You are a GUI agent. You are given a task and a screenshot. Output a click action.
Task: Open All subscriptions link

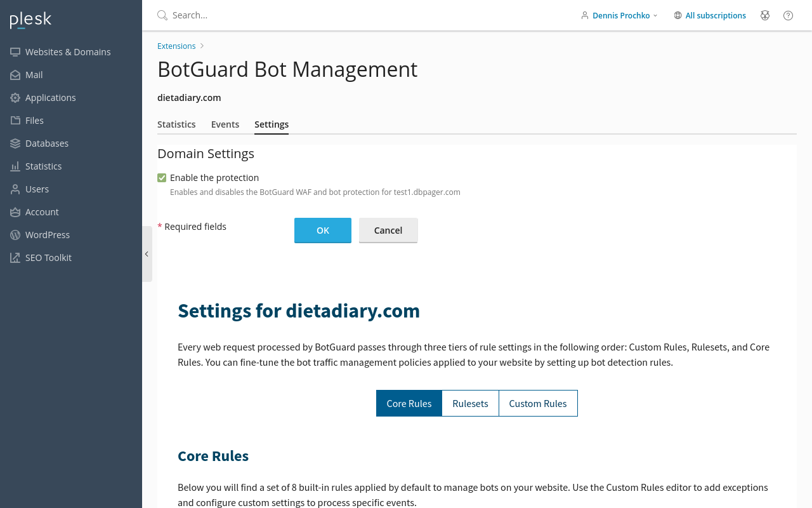click(716, 15)
